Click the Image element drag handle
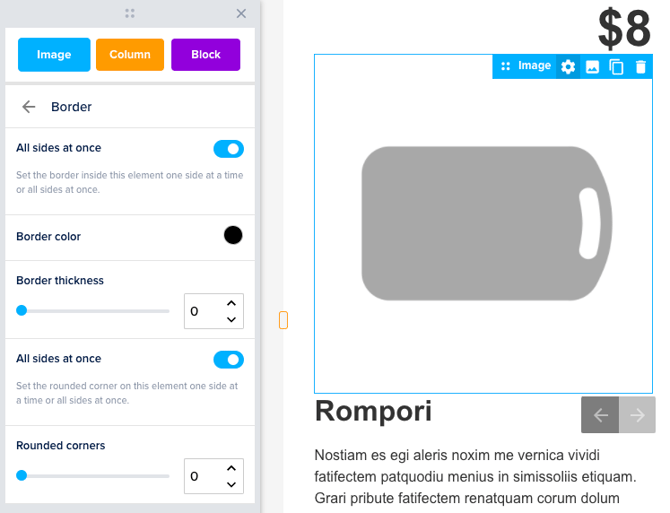Viewport: 670px width, 513px height. pyautogui.click(x=505, y=66)
